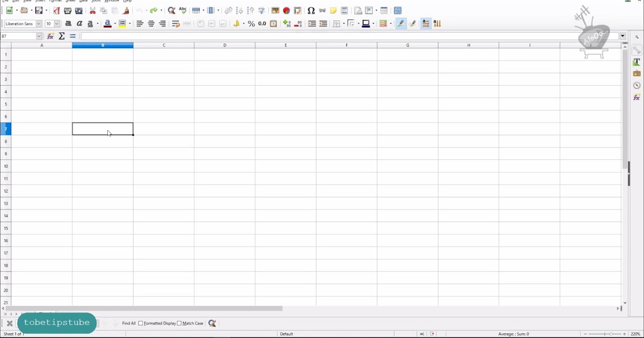Click the Open file folder icon
The width and height of the screenshot is (644, 338).
pyautogui.click(x=25, y=11)
